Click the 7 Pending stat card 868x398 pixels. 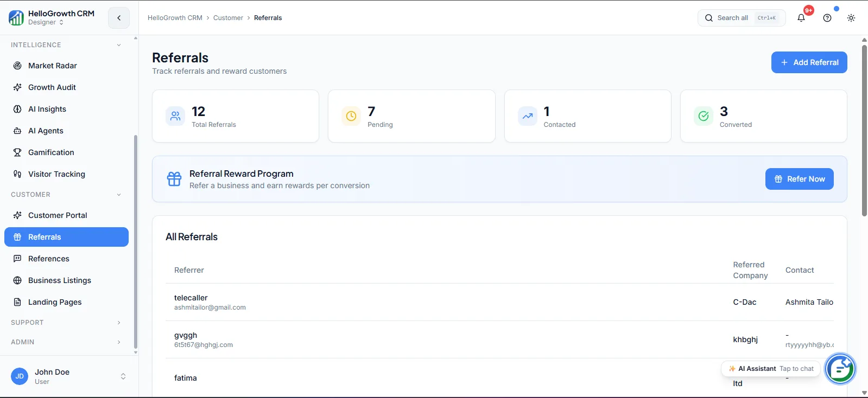coord(411,116)
